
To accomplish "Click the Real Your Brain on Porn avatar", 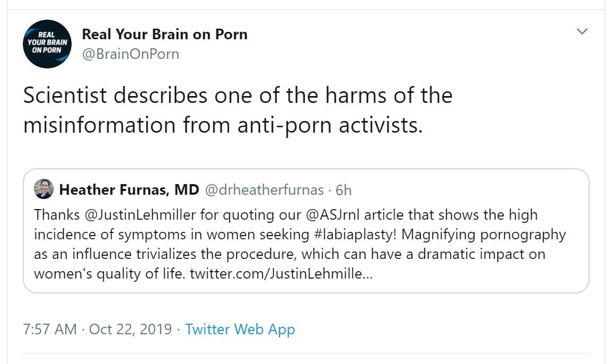I will pos(48,44).
